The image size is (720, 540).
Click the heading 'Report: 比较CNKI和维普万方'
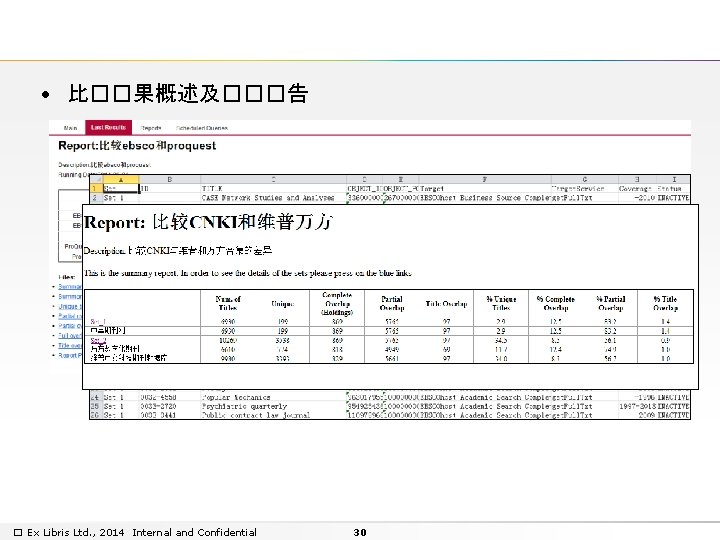coord(208,222)
